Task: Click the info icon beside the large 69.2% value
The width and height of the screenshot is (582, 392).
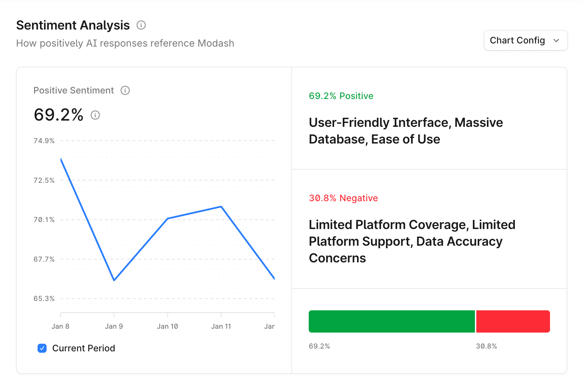Action: coord(95,115)
